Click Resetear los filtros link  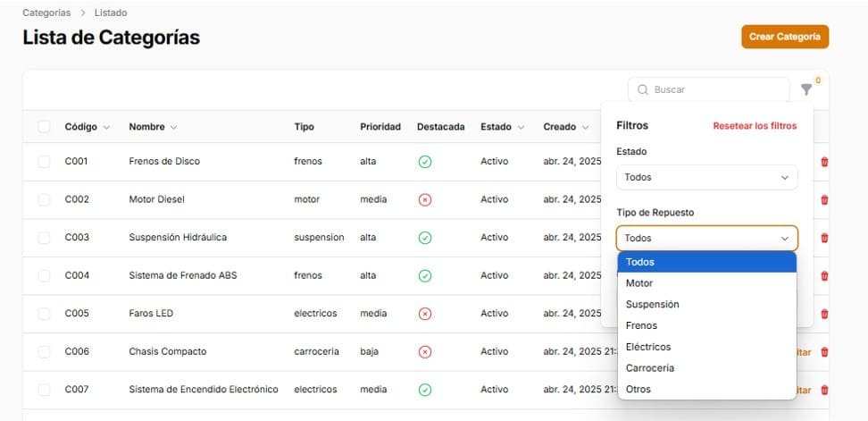(755, 126)
